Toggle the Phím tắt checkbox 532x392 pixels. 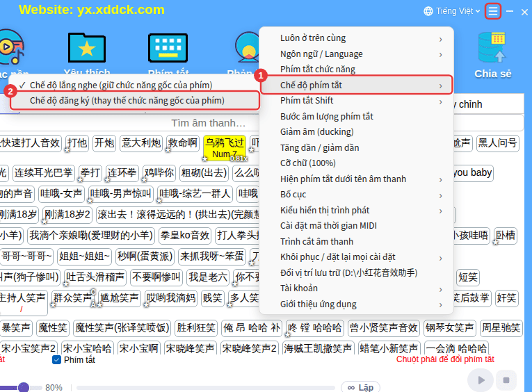[x=56, y=360]
